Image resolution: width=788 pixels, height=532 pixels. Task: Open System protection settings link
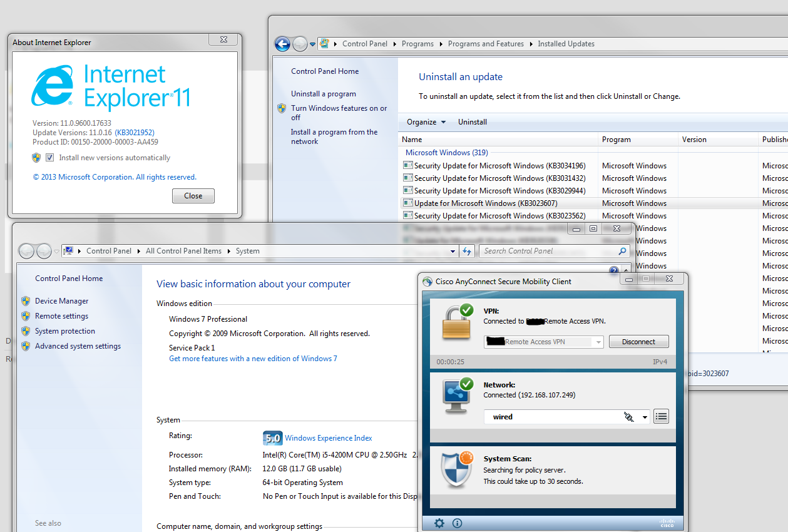point(65,331)
